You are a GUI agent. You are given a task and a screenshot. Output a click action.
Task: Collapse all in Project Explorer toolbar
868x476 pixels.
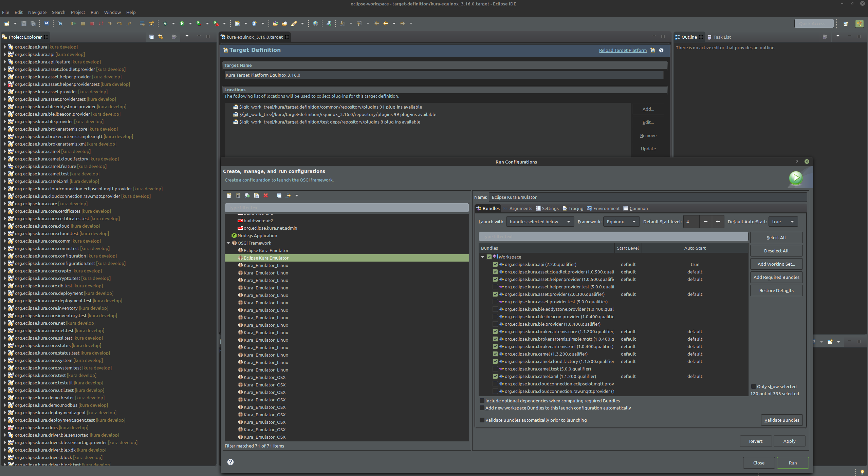click(151, 37)
